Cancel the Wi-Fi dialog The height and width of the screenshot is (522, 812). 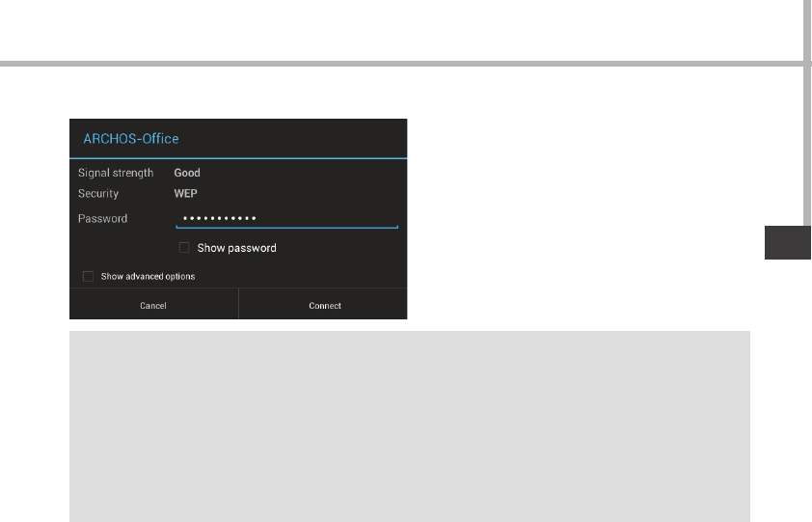coord(153,305)
